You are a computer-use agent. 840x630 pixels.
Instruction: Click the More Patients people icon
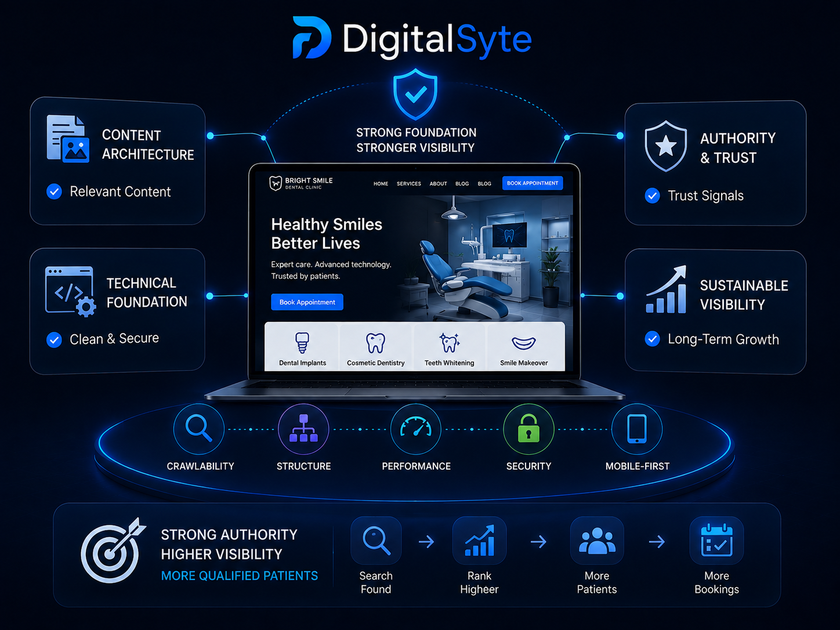click(x=597, y=541)
